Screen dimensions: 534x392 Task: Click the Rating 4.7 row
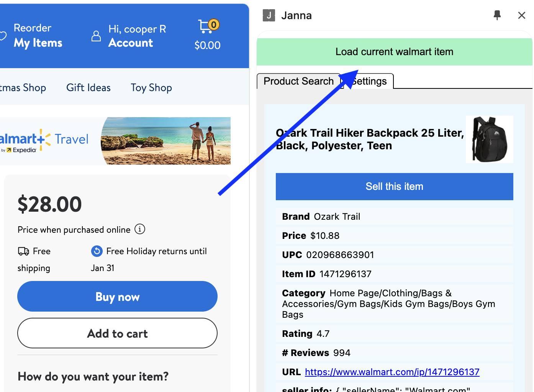(x=394, y=333)
